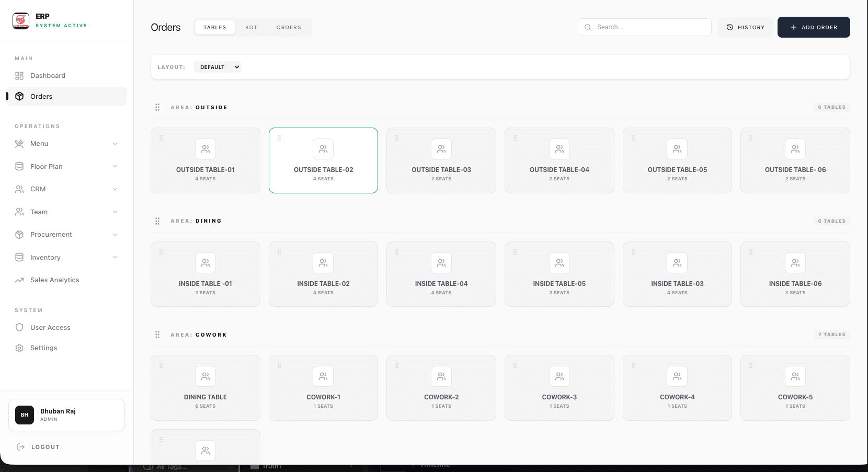Click 6 TABLES badge in OUTSIDE area
Image resolution: width=868 pixels, height=472 pixels.
pos(832,107)
